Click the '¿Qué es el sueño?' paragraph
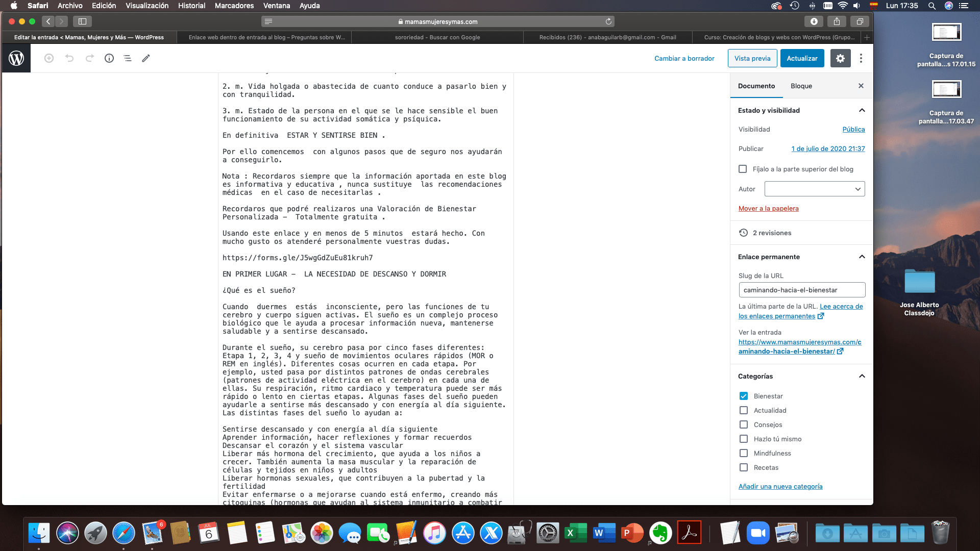The image size is (980, 551). point(259,290)
